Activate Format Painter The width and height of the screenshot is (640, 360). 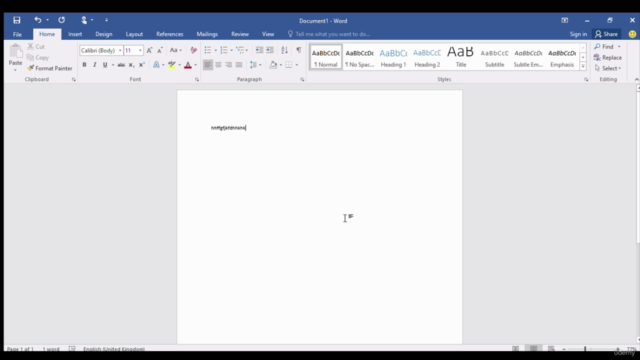tap(50, 68)
